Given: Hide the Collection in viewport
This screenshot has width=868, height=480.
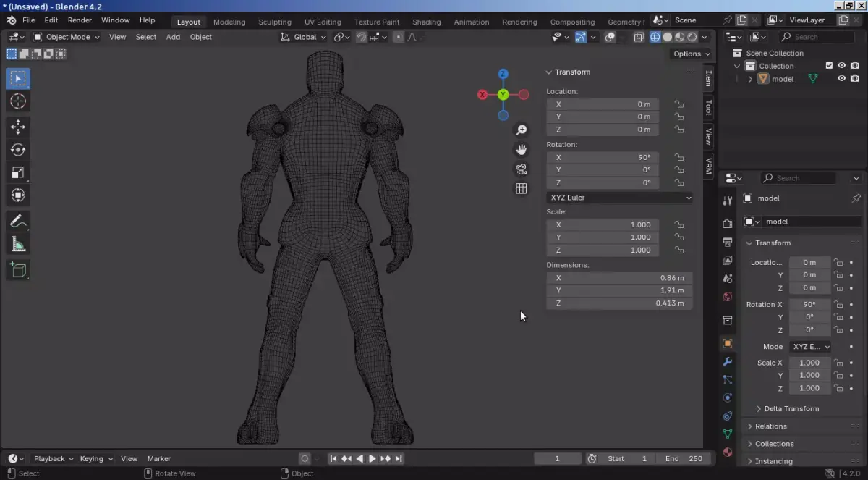Looking at the screenshot, I should 841,66.
